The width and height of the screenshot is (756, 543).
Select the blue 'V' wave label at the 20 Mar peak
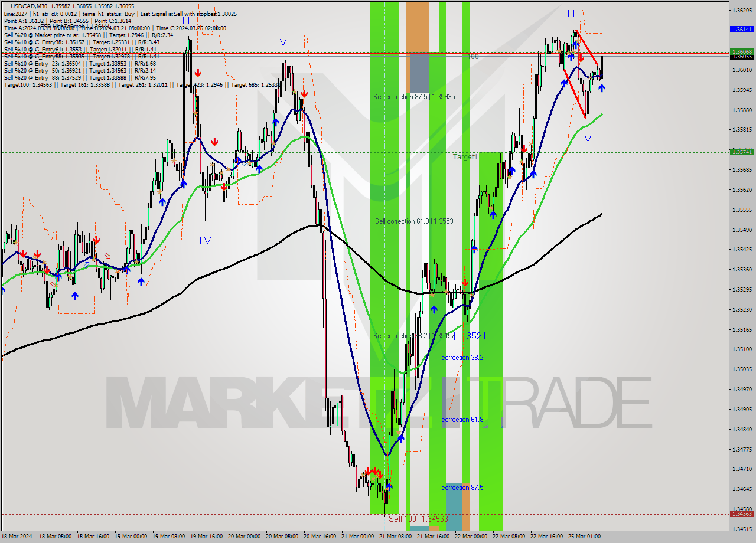(283, 42)
